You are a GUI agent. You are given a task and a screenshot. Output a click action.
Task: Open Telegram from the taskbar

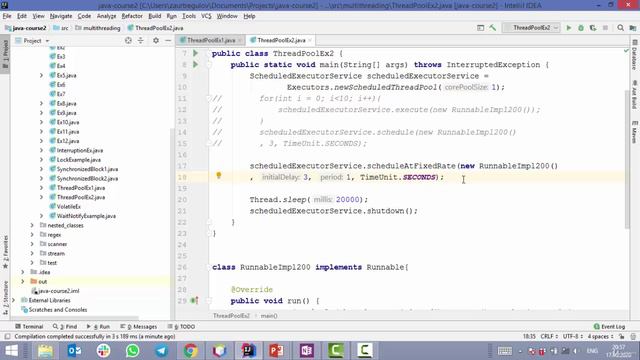(x=161, y=351)
